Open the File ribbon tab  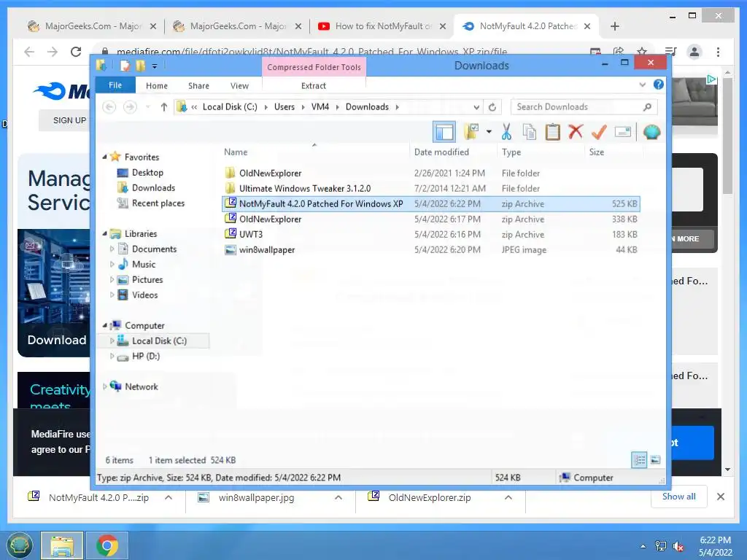click(x=115, y=85)
